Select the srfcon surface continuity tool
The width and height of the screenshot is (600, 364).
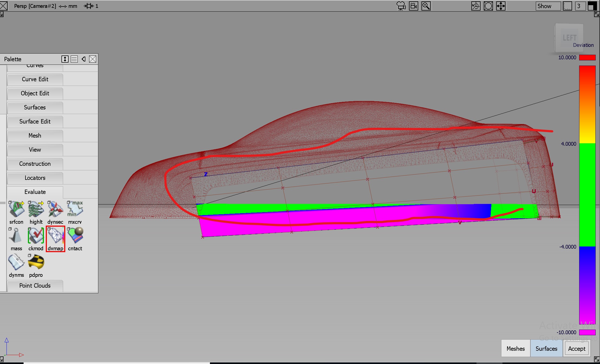(16, 211)
